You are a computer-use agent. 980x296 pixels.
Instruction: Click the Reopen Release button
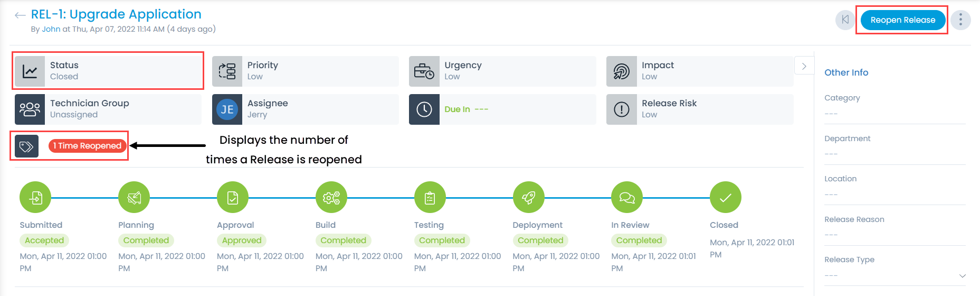902,20
